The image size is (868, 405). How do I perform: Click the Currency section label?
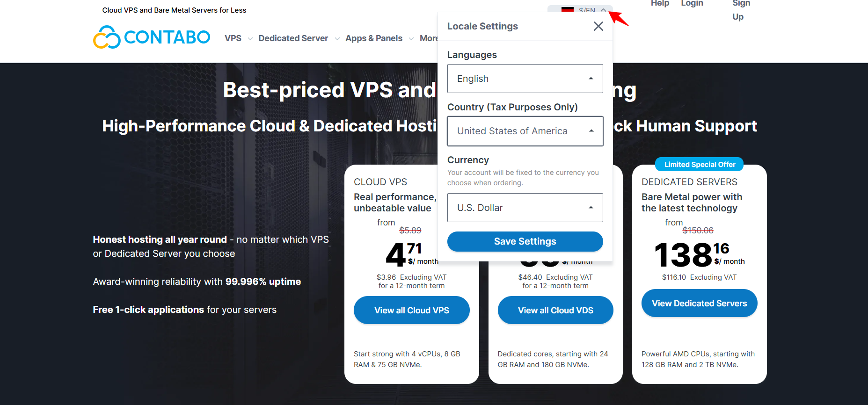point(468,160)
